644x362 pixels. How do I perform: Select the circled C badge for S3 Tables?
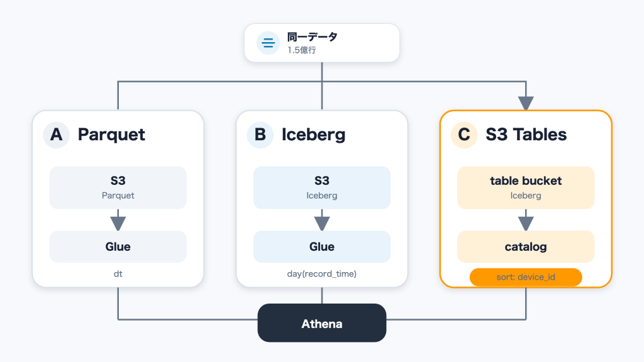pyautogui.click(x=464, y=134)
